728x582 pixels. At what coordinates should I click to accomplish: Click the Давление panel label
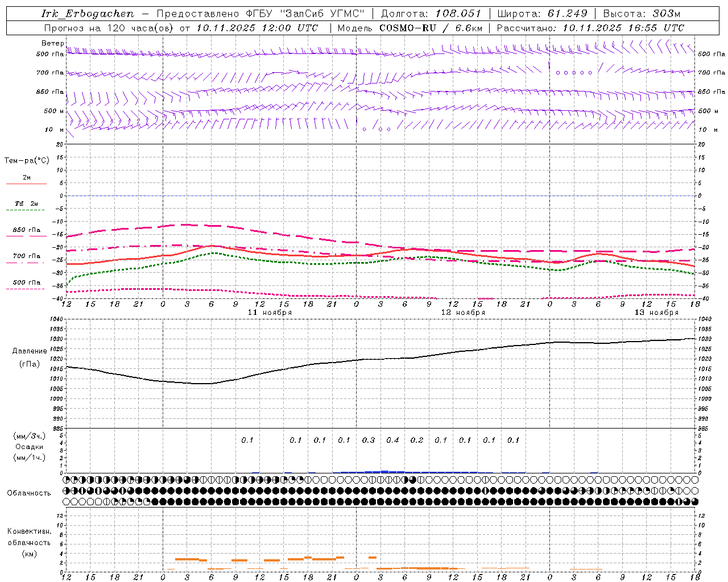click(30, 351)
